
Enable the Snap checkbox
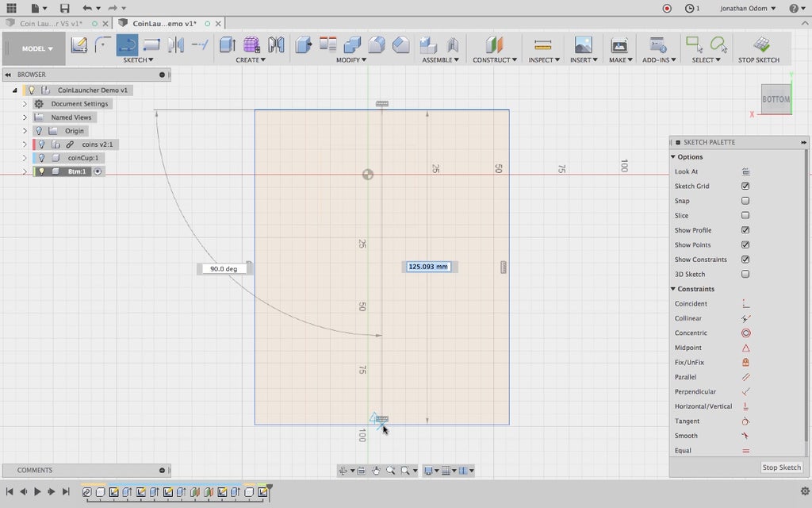coord(745,201)
